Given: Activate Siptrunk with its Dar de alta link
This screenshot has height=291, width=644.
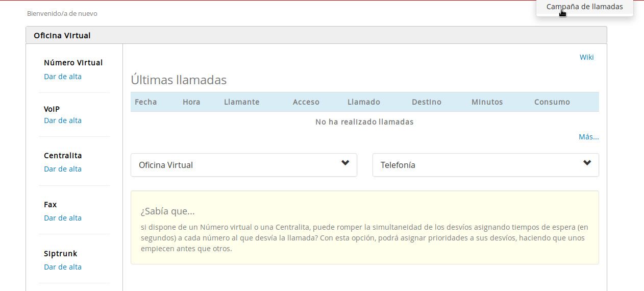Looking at the screenshot, I should pyautogui.click(x=63, y=267).
